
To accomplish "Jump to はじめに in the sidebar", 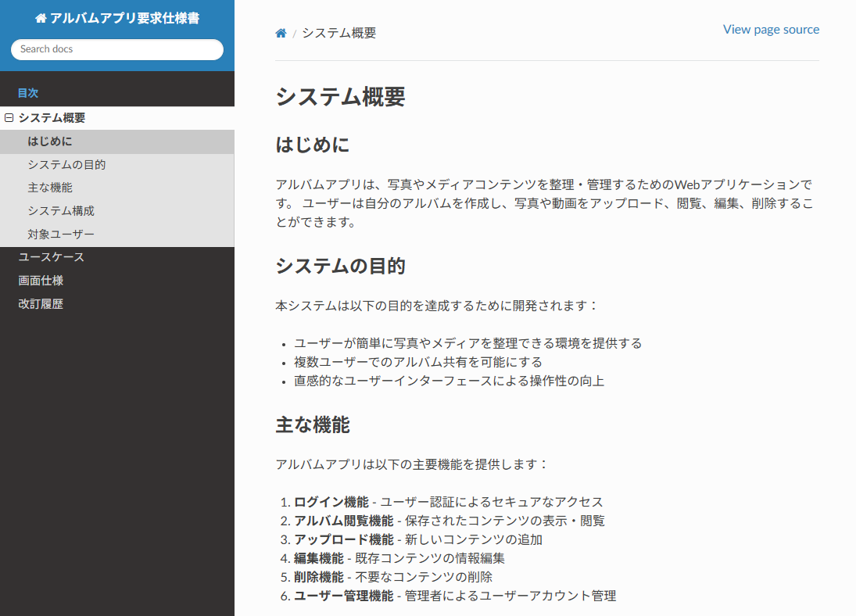I will [50, 141].
